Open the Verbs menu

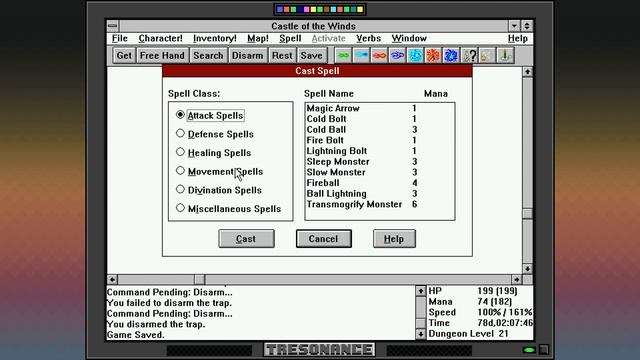click(x=368, y=38)
